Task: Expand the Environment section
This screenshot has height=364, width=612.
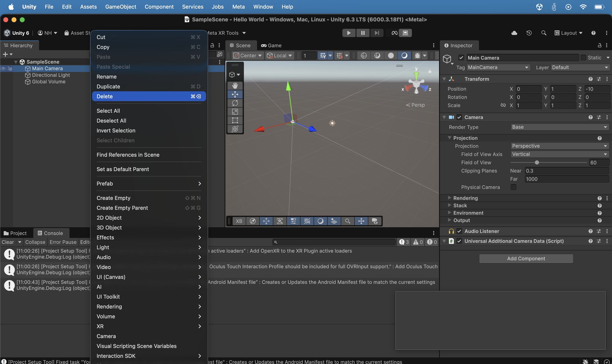Action: click(x=468, y=213)
